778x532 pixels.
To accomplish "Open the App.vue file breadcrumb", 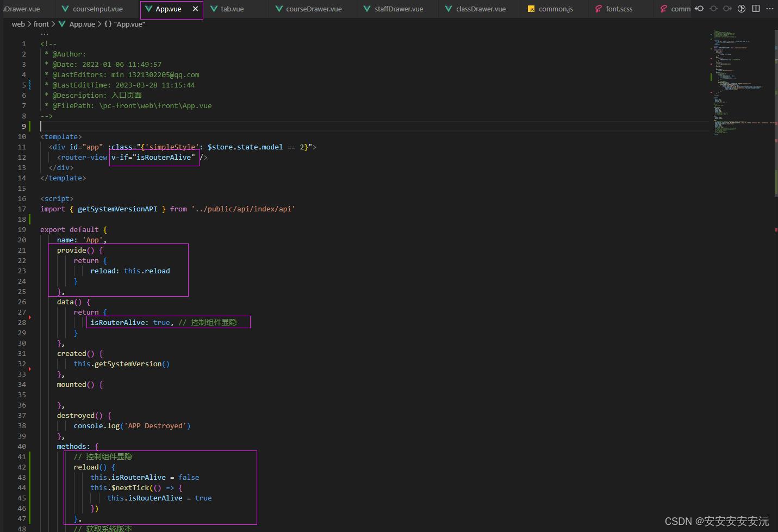I will pos(77,24).
